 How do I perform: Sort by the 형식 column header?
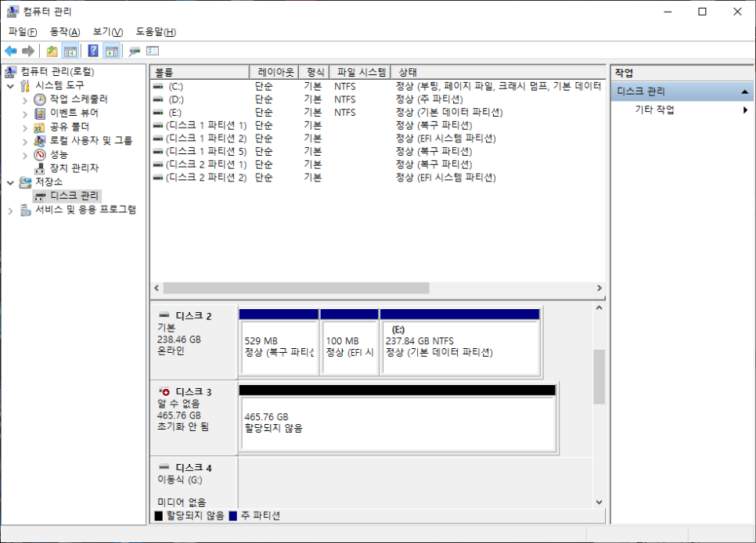coord(315,72)
